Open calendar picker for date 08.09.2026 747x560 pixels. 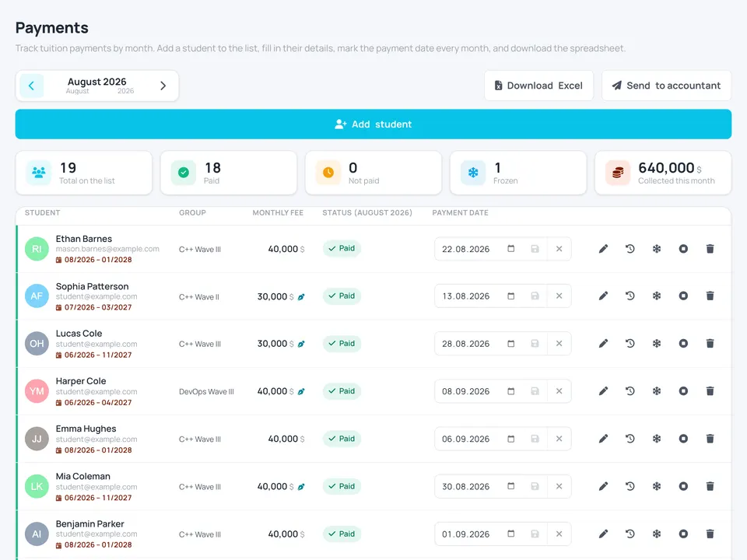coord(510,391)
